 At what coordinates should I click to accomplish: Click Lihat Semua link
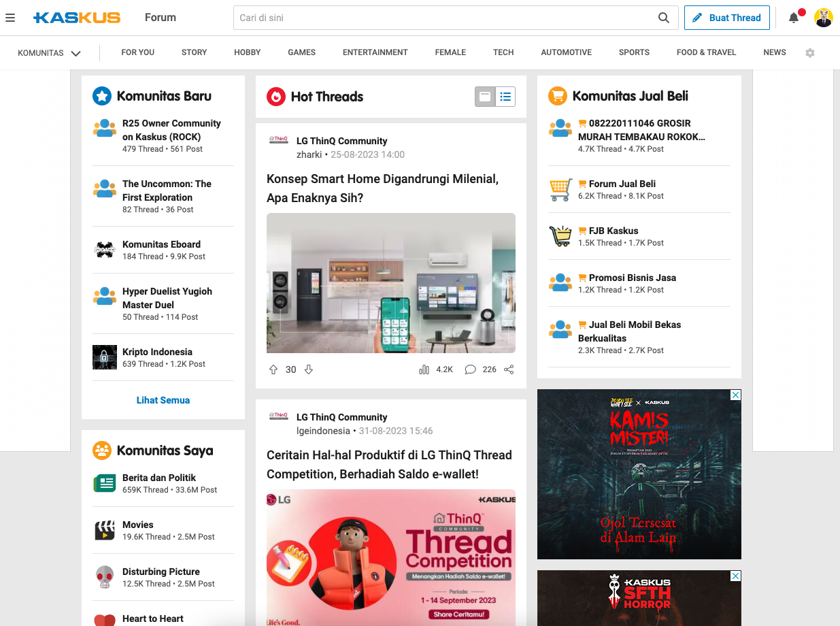tap(163, 400)
